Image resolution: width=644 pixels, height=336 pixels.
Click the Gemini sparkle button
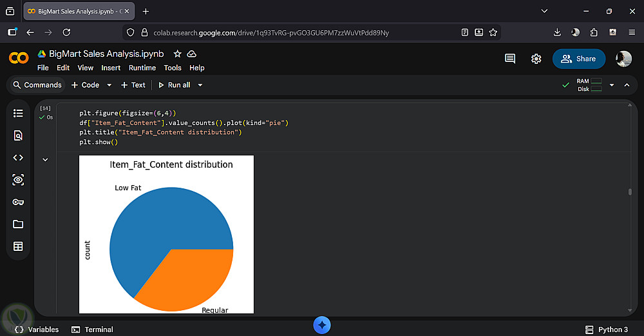[x=322, y=325]
